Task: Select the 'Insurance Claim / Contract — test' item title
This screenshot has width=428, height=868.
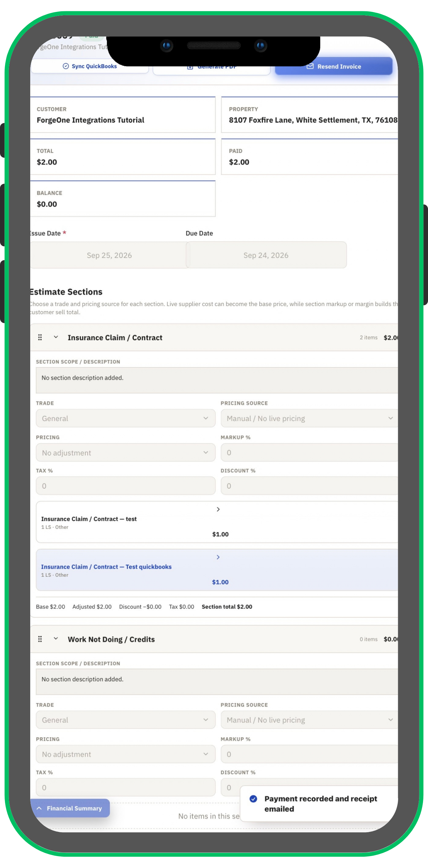Action: pyautogui.click(x=89, y=519)
